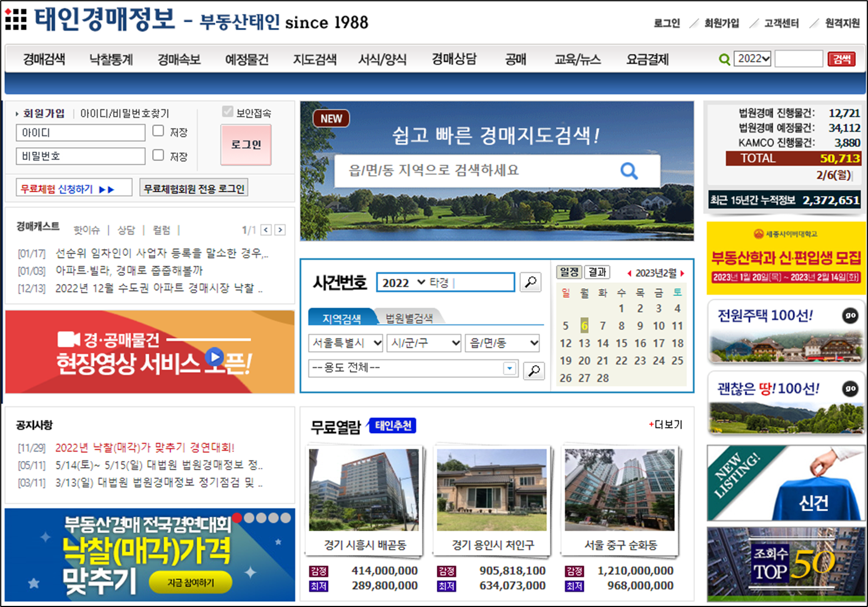Open the 경매속보 menu
Screen dimensions: 868x607
coord(179,59)
